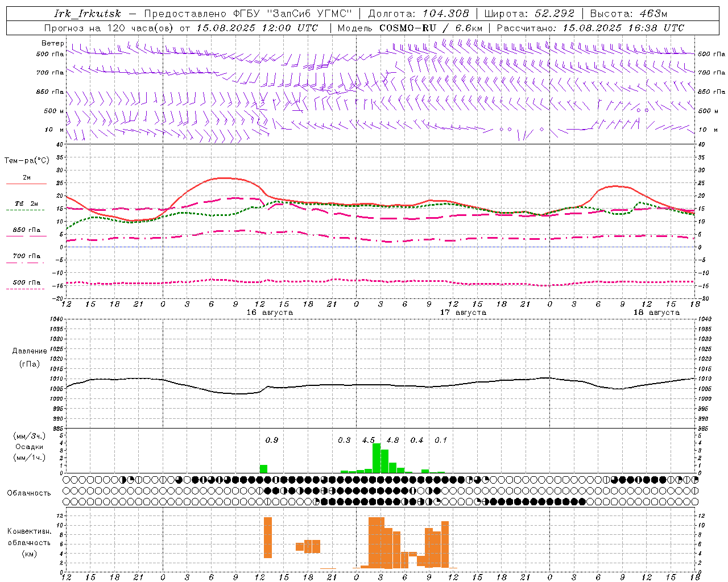Image resolution: width=728 pixels, height=582 pixels.
Task: Click the first tall orange convective cloud bar
Action: tap(268, 538)
